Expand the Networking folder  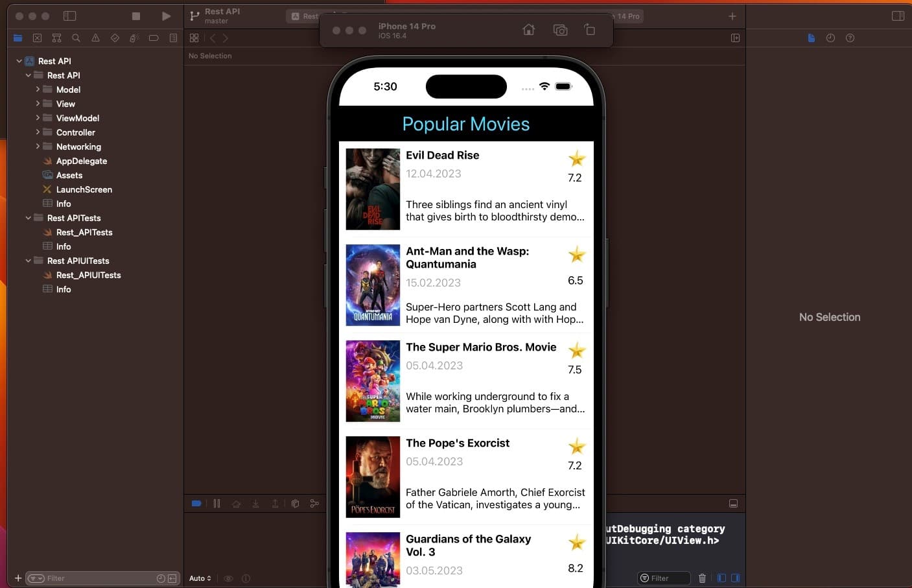pos(38,147)
